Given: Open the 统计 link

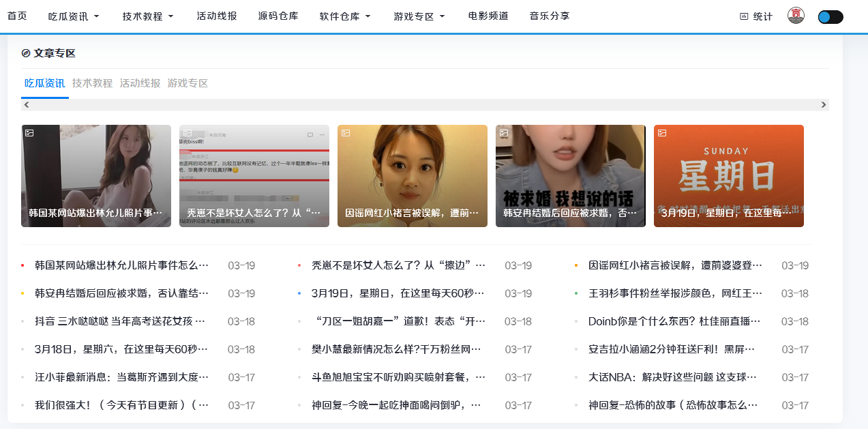Looking at the screenshot, I should (756, 16).
